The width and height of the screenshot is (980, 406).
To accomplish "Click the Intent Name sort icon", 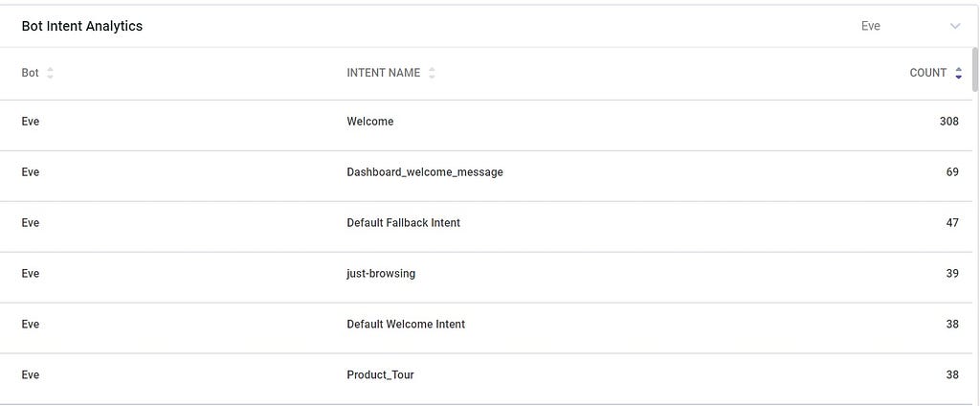I will [432, 73].
